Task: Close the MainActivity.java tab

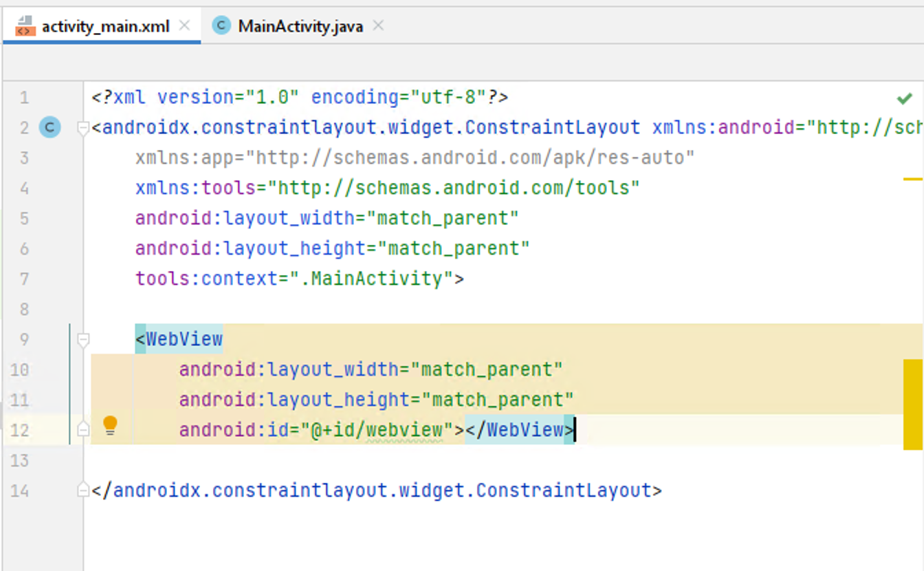Action: (378, 26)
